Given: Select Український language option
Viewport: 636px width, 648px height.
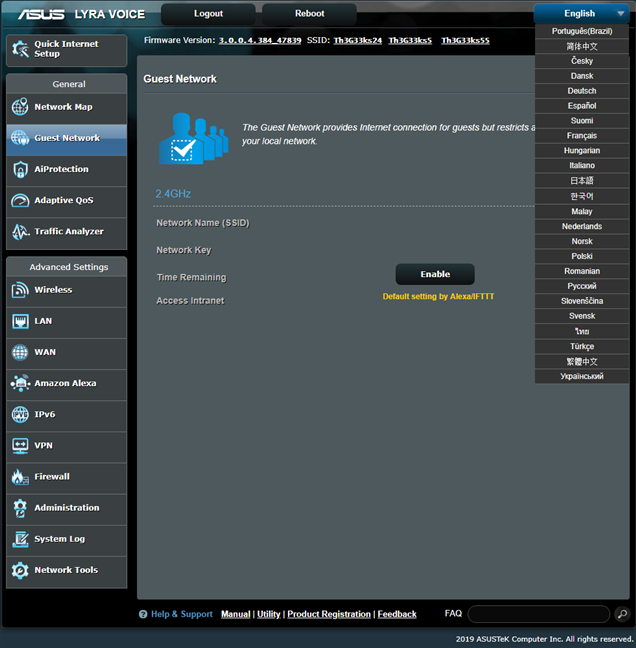Looking at the screenshot, I should (x=582, y=376).
